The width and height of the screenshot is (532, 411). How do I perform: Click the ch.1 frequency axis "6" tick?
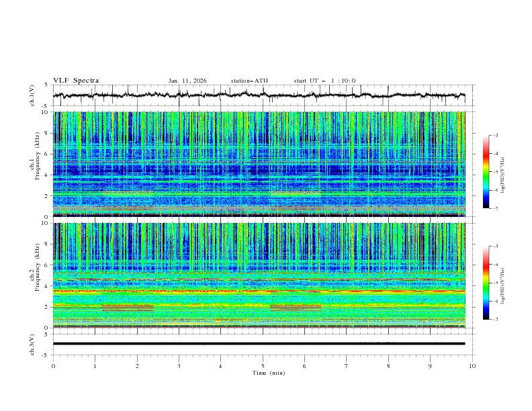[x=48, y=154]
